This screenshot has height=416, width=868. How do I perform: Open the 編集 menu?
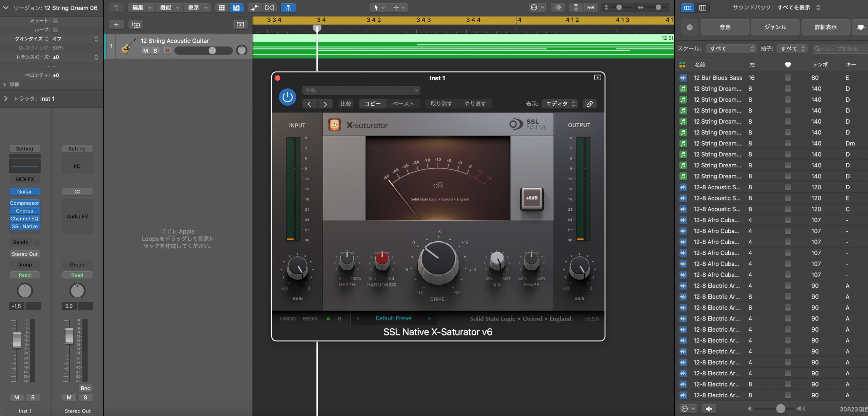pyautogui.click(x=141, y=7)
